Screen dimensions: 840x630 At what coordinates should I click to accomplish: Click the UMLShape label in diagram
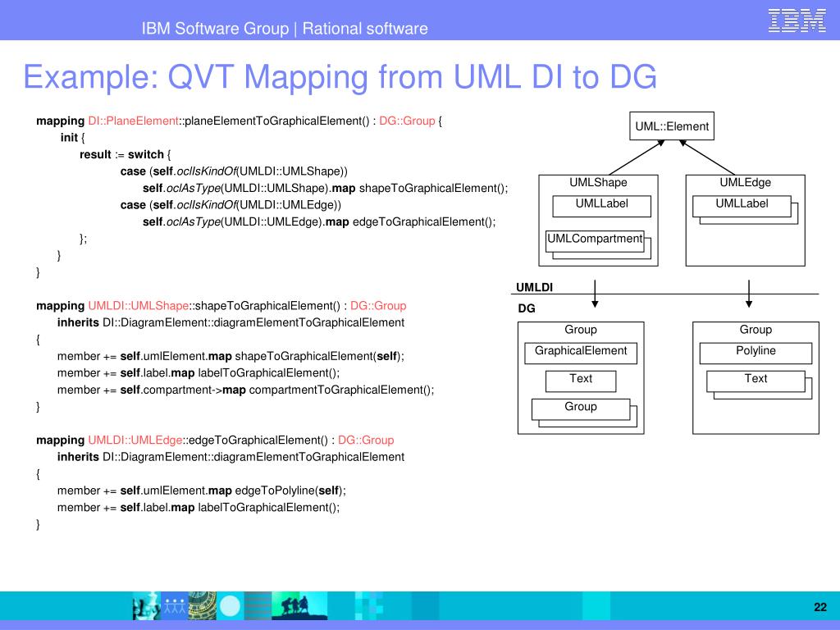pyautogui.click(x=598, y=182)
